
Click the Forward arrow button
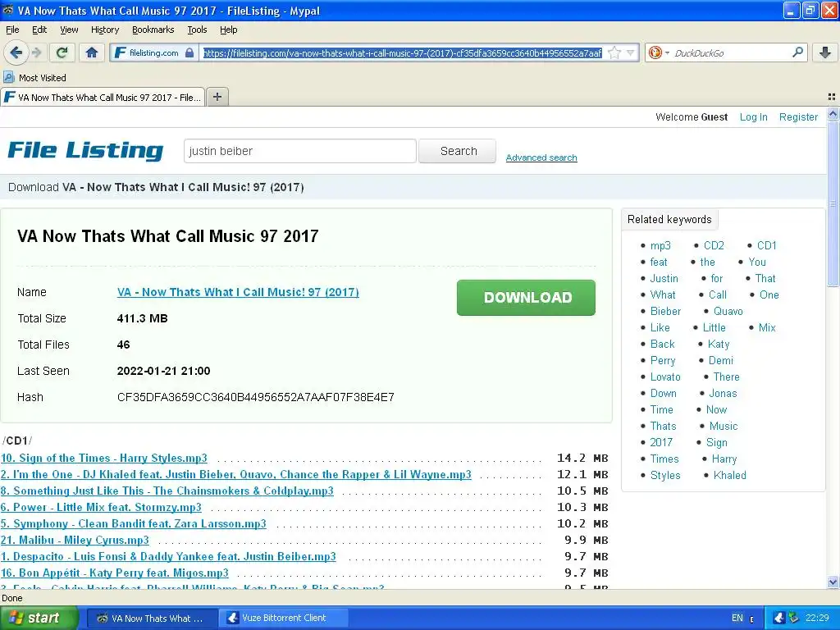[36, 52]
